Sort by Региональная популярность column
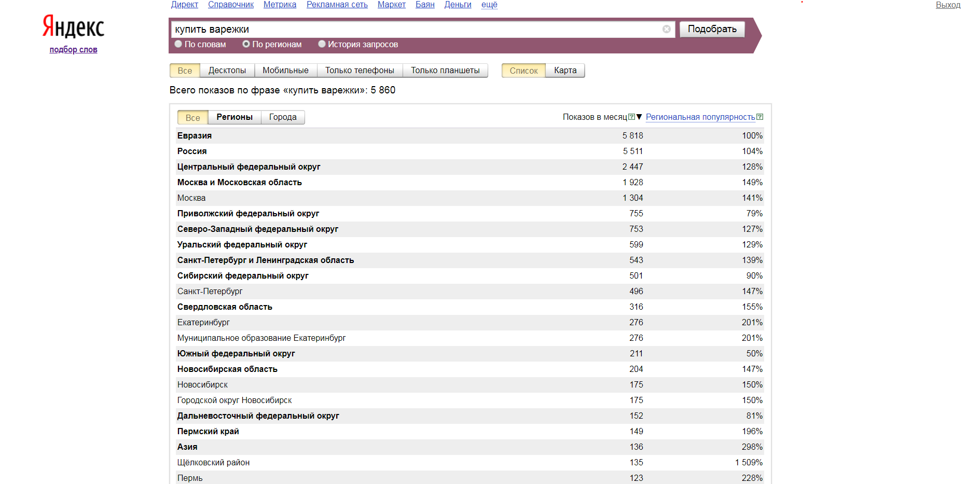 (x=700, y=117)
